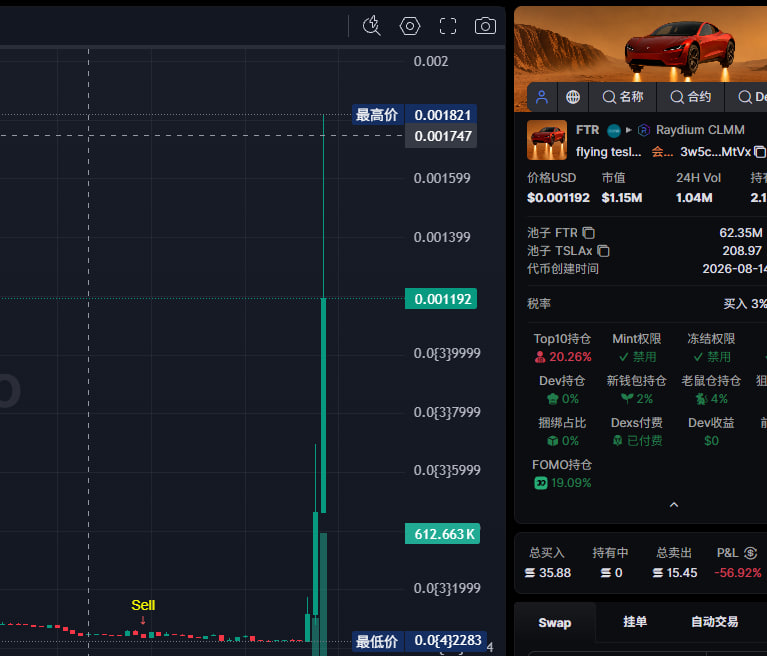767x656 pixels.
Task: Copy contract address 3w5c...MtVx icon
Action: pos(760,152)
